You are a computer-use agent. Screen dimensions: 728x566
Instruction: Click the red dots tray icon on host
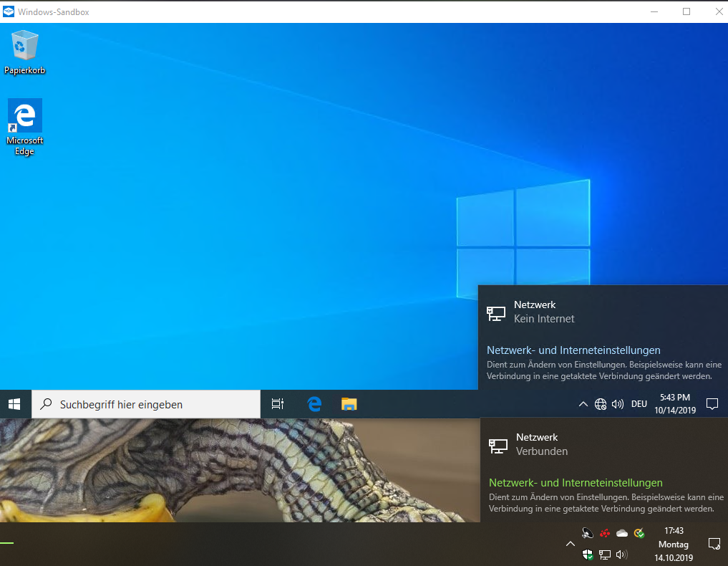(604, 533)
